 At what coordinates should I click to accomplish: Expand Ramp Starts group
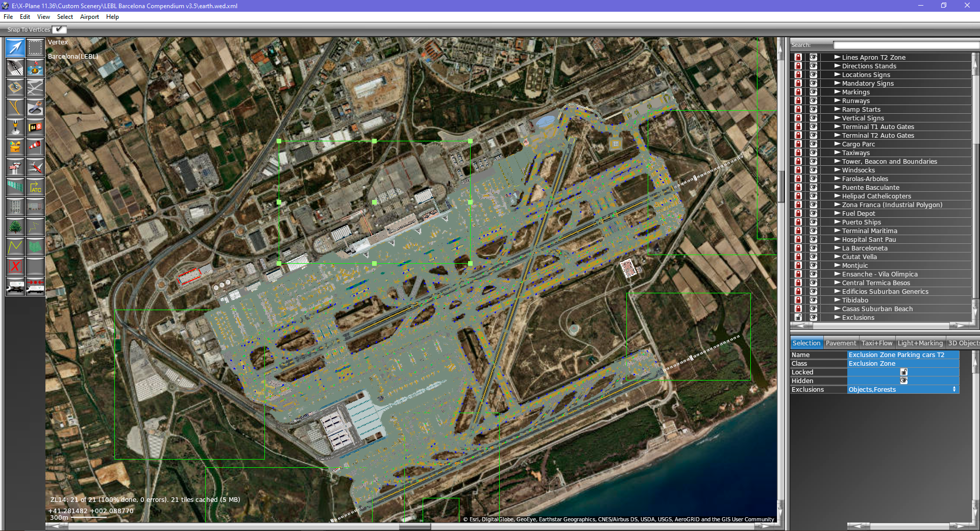(837, 109)
